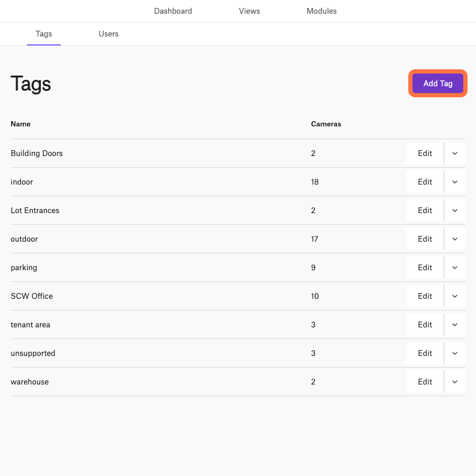The width and height of the screenshot is (476, 476).
Task: Expand options chevron for indoor tag
Action: 455,182
